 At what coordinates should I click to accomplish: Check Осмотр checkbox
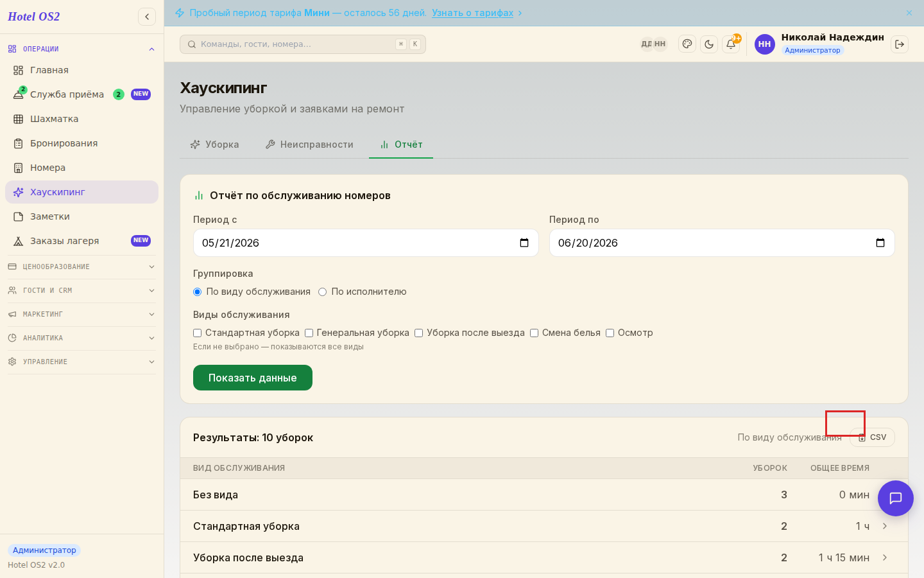610,333
